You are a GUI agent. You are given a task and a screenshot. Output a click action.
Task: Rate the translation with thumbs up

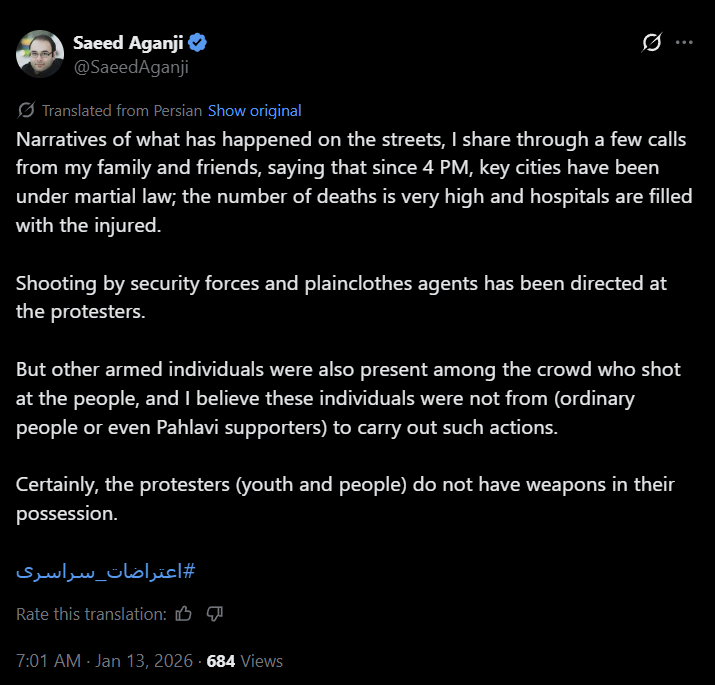[183, 613]
